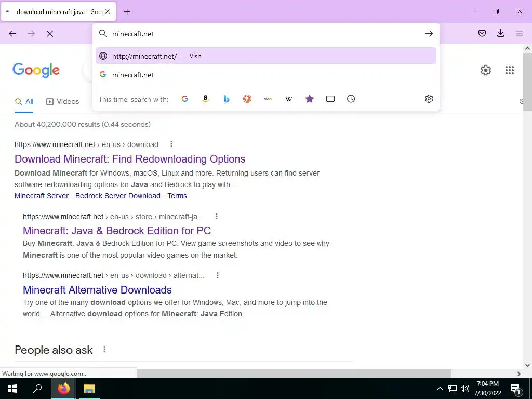Search this time with Amazon icon
This screenshot has height=399, width=532.
(206, 99)
